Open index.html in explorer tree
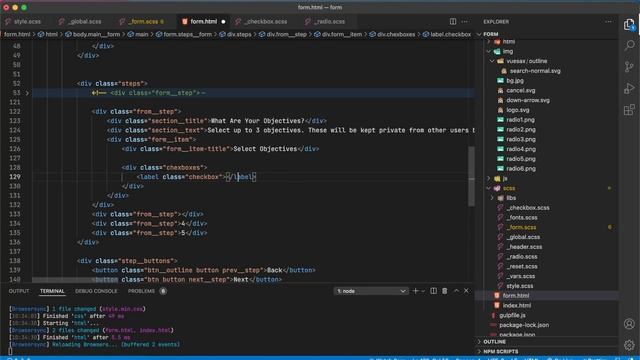Image resolution: width=640 pixels, height=360 pixels. 516,306
